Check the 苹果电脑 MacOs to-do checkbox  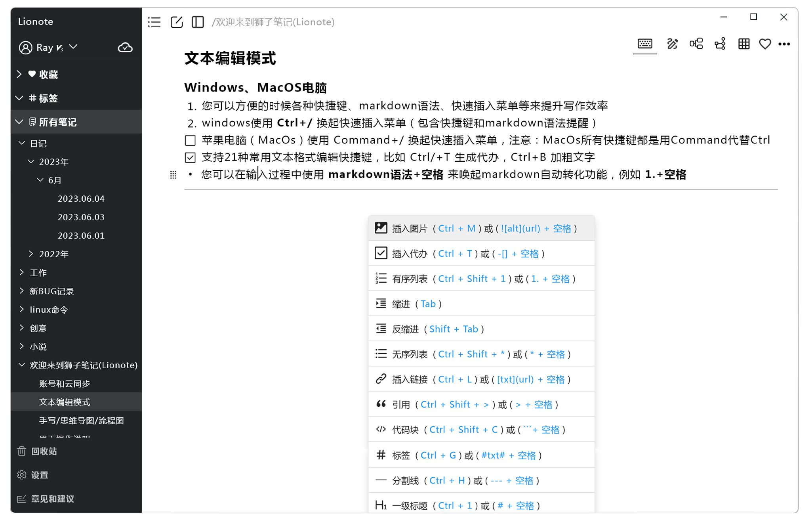pyautogui.click(x=190, y=140)
